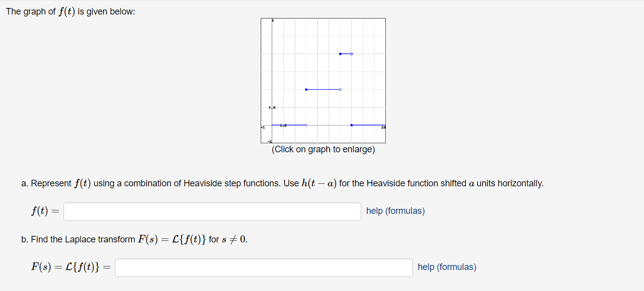
Task: Click the (Click on graph to enlarge) caption text
Action: (323, 149)
